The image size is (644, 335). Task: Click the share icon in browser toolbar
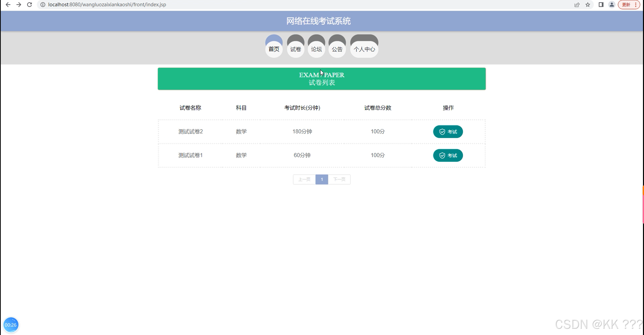(x=577, y=5)
